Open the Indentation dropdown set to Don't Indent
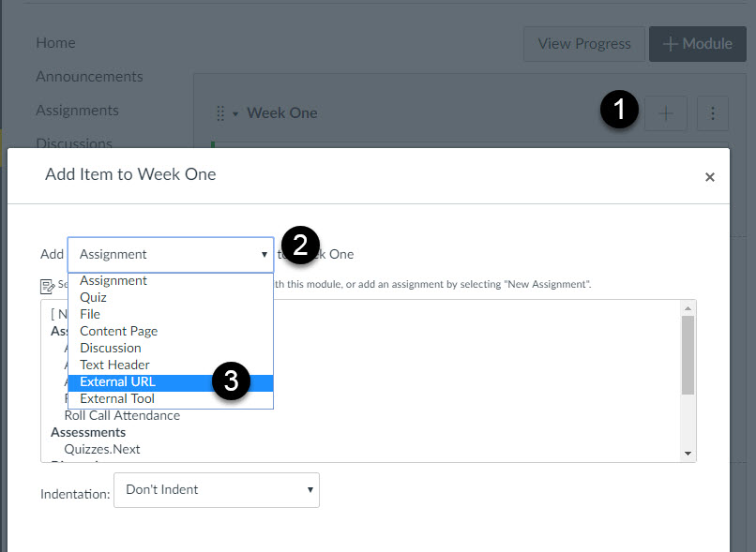The height and width of the screenshot is (552, 756). pos(216,490)
